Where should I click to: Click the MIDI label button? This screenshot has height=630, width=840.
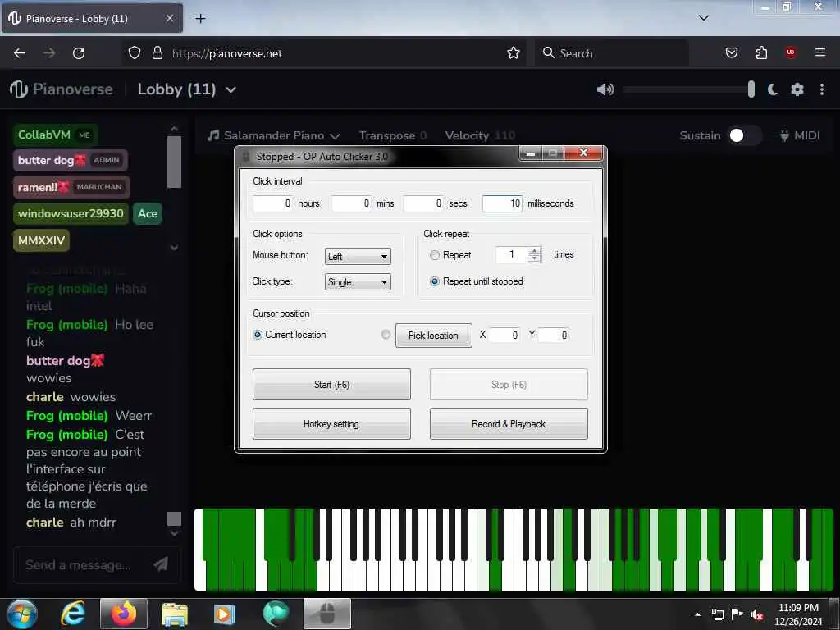coord(807,135)
